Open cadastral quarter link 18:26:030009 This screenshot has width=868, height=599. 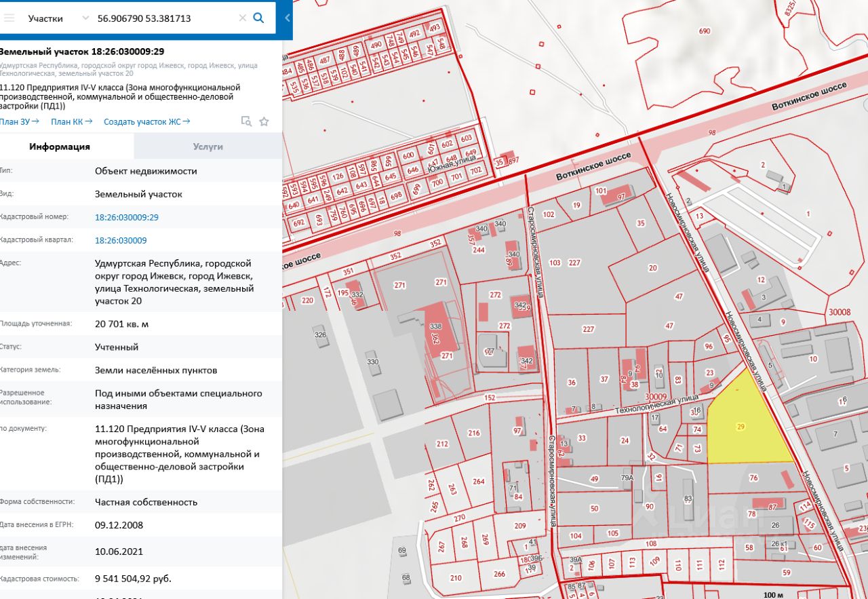[121, 240]
